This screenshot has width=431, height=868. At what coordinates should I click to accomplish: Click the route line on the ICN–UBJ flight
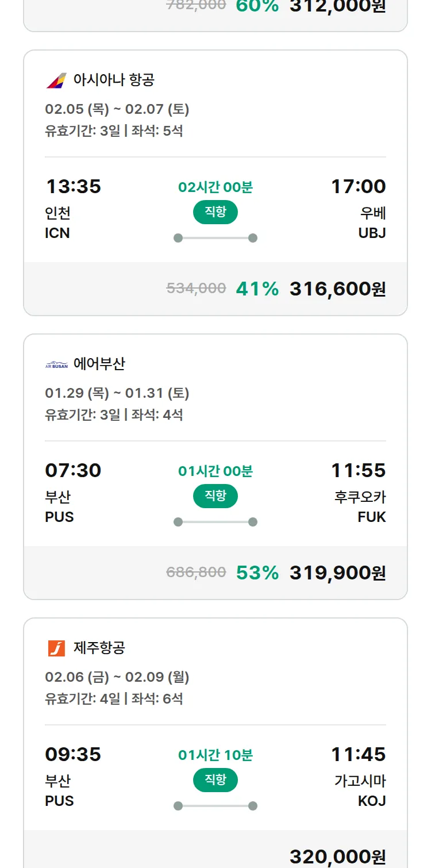coord(215,238)
